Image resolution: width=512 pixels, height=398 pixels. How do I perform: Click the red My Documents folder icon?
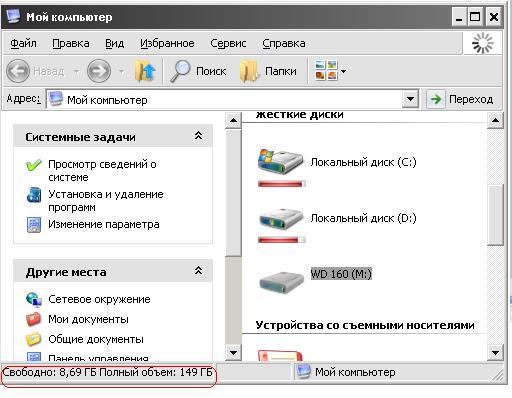pyautogui.click(x=34, y=319)
